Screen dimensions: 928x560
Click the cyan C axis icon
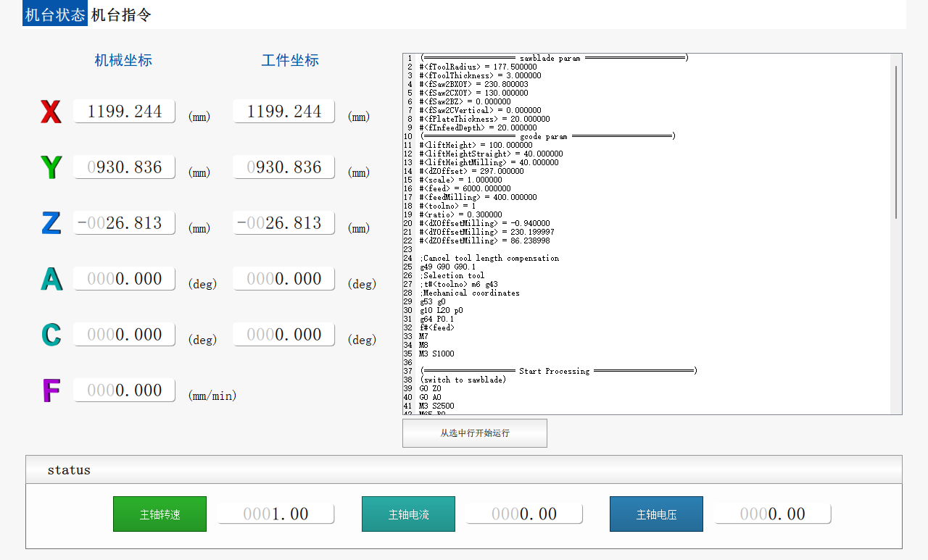[x=51, y=335]
